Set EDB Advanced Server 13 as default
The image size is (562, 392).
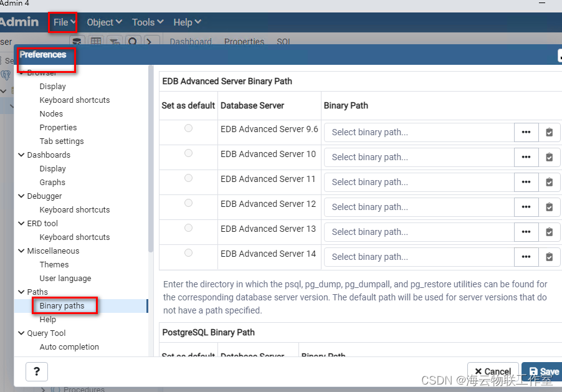(188, 227)
